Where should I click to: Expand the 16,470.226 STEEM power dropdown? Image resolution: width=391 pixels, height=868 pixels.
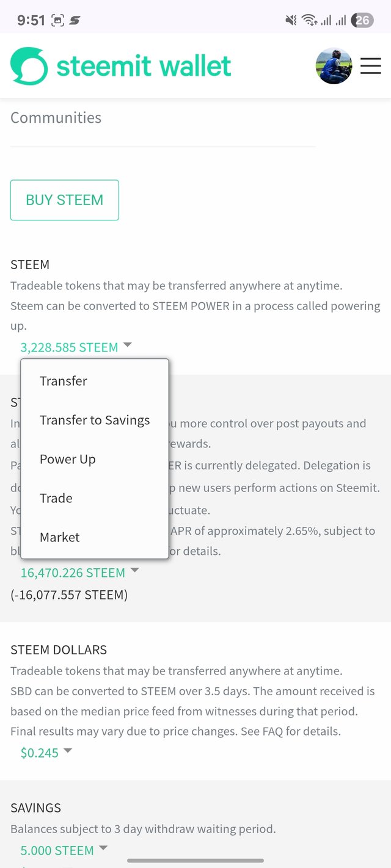[79, 573]
